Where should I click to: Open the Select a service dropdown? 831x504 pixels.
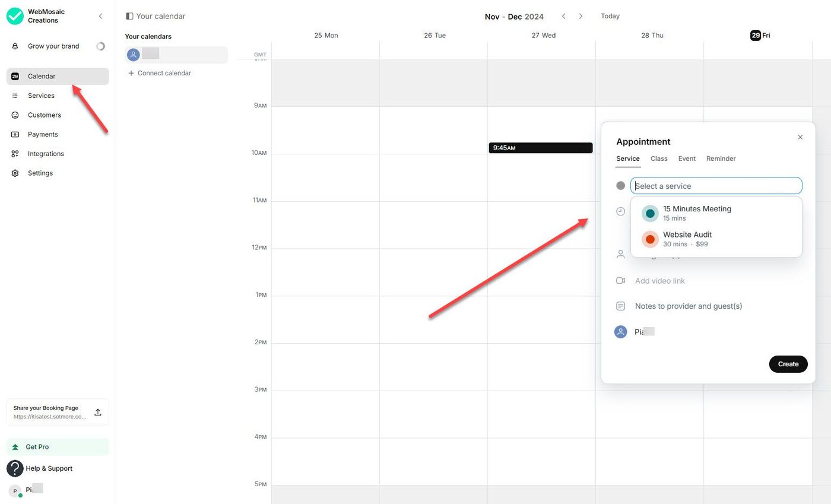click(716, 185)
